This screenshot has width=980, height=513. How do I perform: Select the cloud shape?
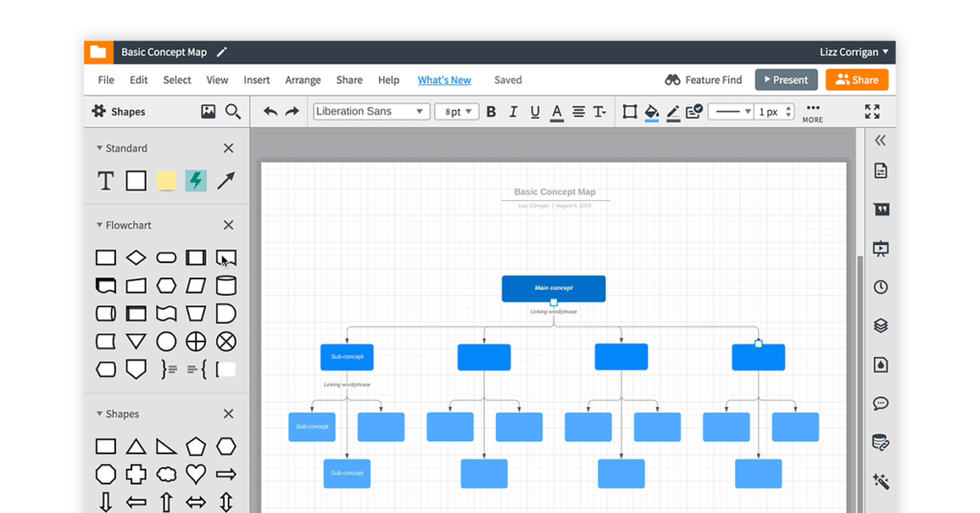click(x=167, y=475)
